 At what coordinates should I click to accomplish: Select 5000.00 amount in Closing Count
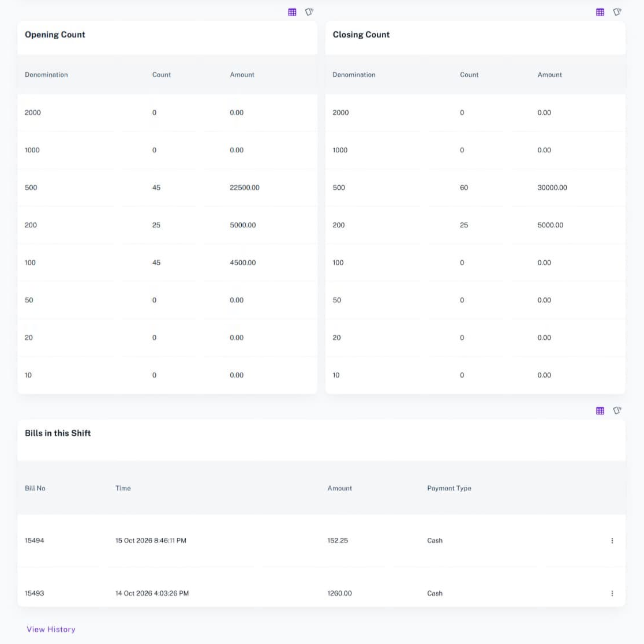click(x=551, y=225)
